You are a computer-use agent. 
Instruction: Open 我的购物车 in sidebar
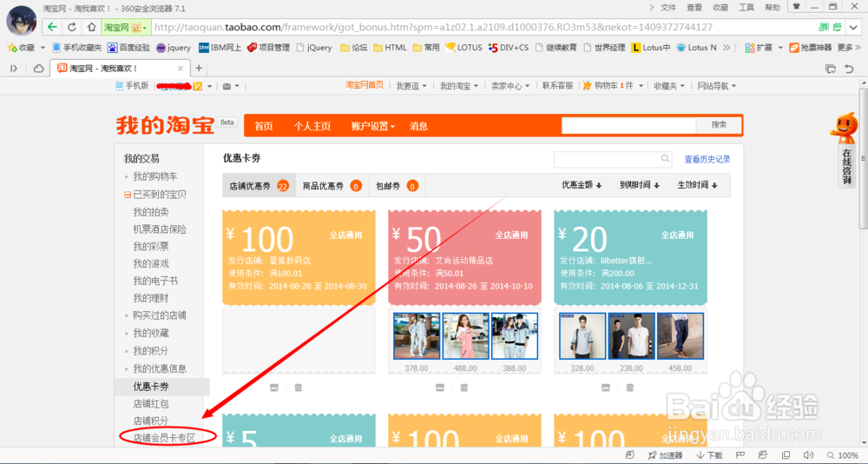(155, 176)
